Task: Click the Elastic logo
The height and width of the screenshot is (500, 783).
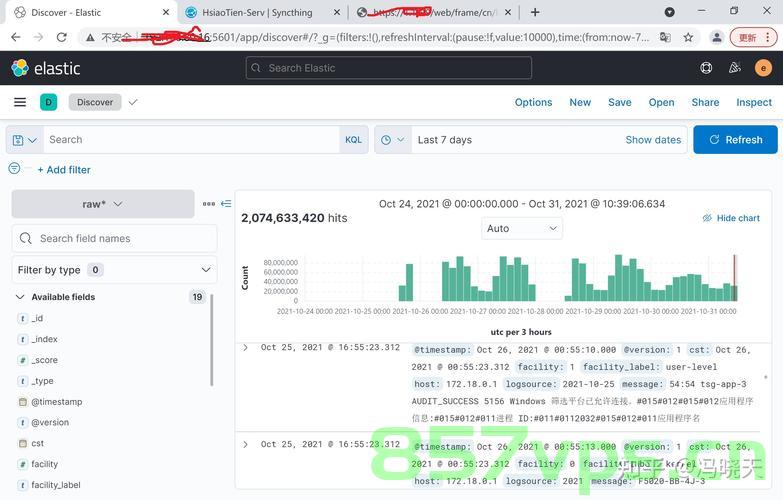Action: [x=45, y=68]
